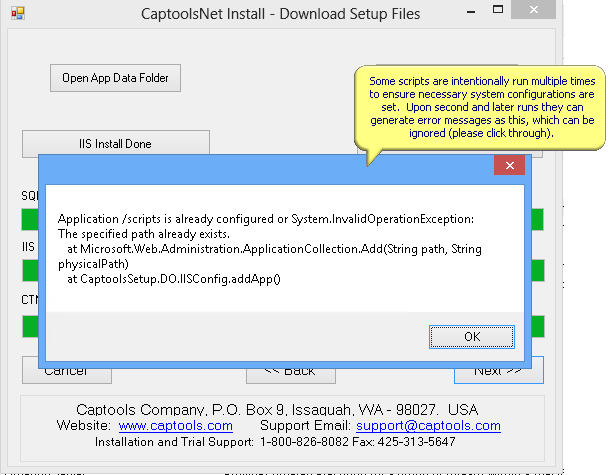The width and height of the screenshot is (612, 475).
Task: Maximize the CaptoolsNet Install window
Action: [498, 10]
